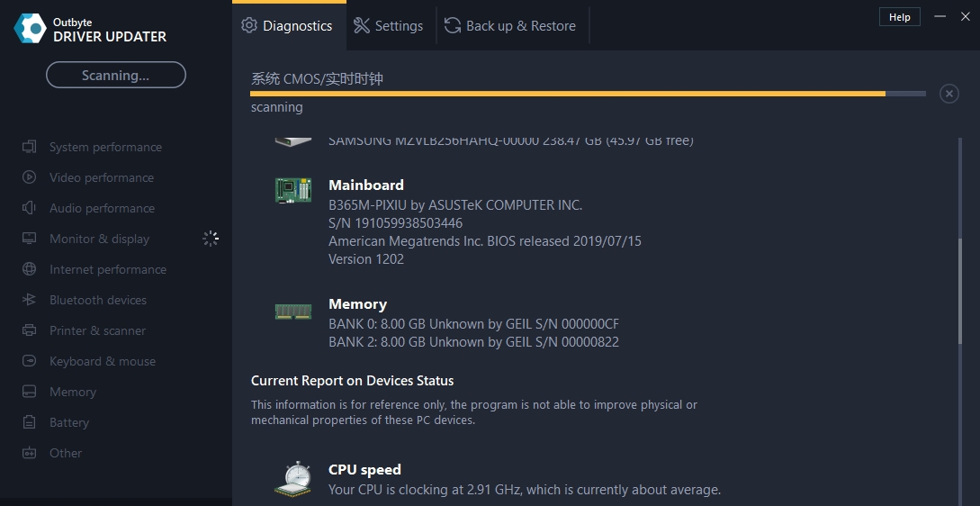
Task: Open the Diagnostics tab
Action: 287,26
